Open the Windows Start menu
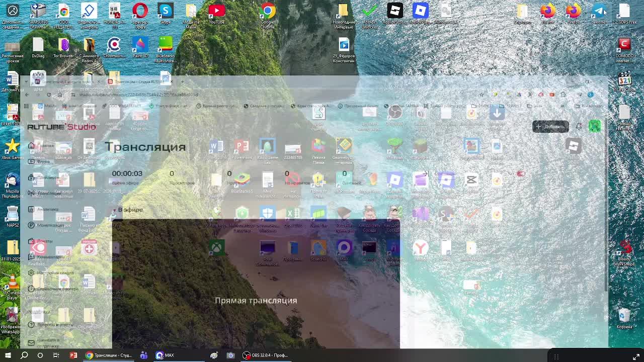The width and height of the screenshot is (644, 362). coord(8,355)
